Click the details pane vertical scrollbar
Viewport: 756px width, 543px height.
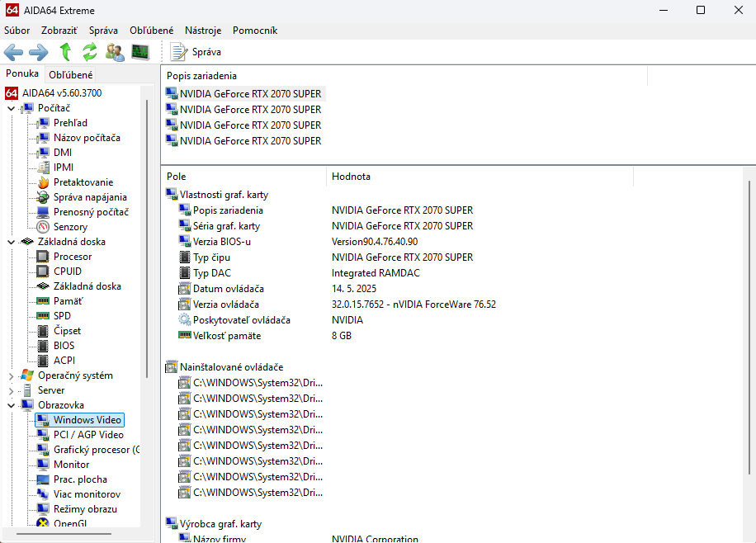749,327
